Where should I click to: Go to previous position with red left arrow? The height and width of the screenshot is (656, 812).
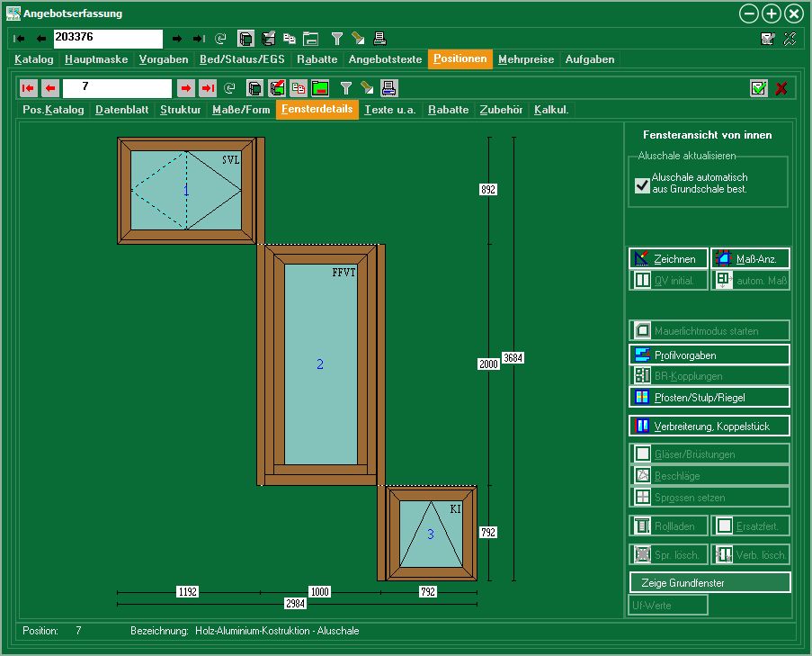pos(50,88)
